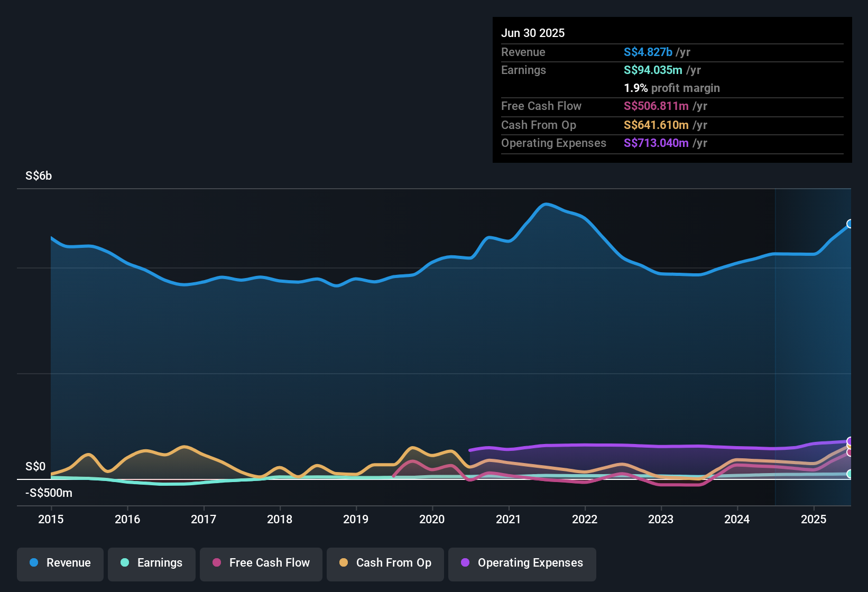Click the 2025 year axis label
Image resolution: width=868 pixels, height=592 pixels.
point(814,519)
